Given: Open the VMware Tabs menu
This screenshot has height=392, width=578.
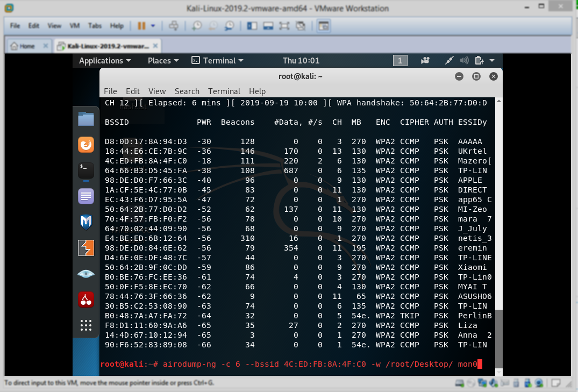Looking at the screenshot, I should pos(95,26).
